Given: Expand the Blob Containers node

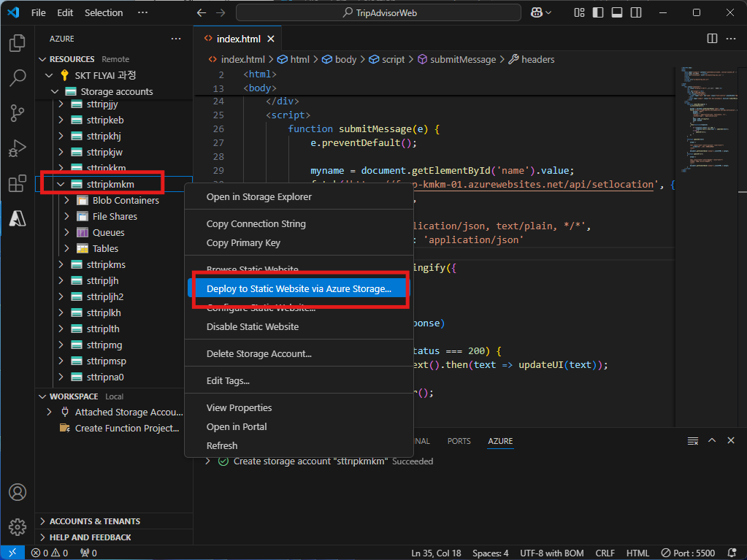Looking at the screenshot, I should tap(66, 201).
